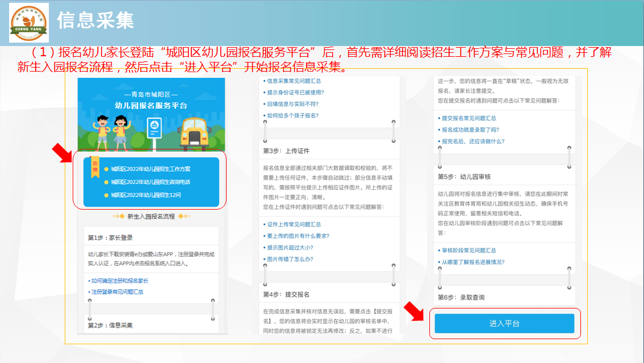Open 要上传的图片有什么要求? link

coord(298,236)
